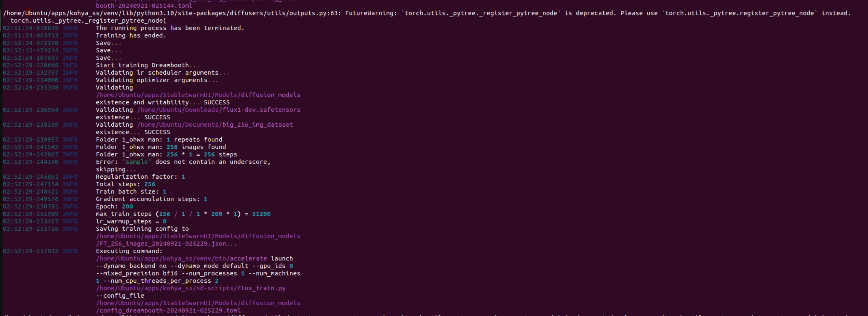
Task: Click 'Validating optimizer arguments' log entry
Action: [x=157, y=80]
